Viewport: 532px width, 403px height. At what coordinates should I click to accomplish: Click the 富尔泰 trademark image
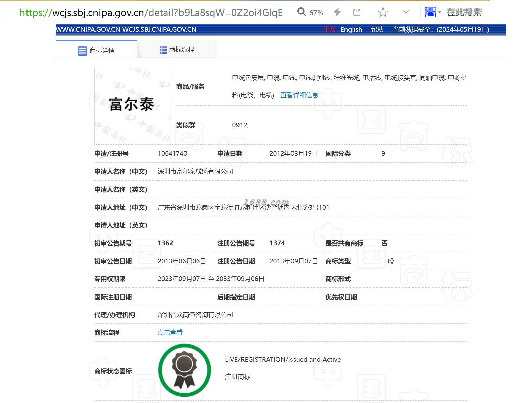132,106
